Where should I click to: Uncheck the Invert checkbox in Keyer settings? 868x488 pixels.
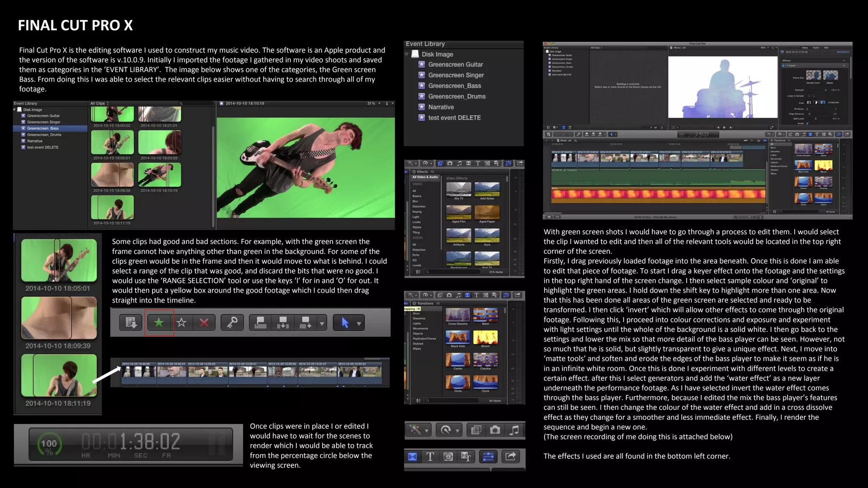[x=807, y=123]
